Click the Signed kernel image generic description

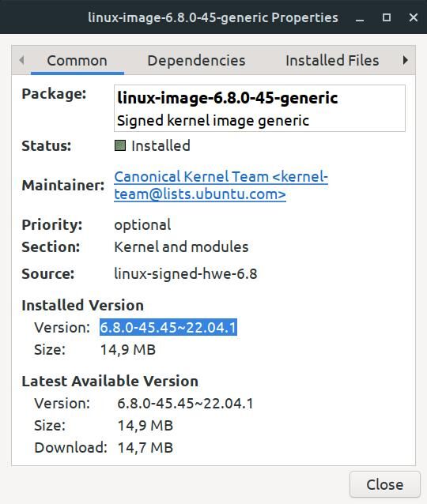coord(213,121)
